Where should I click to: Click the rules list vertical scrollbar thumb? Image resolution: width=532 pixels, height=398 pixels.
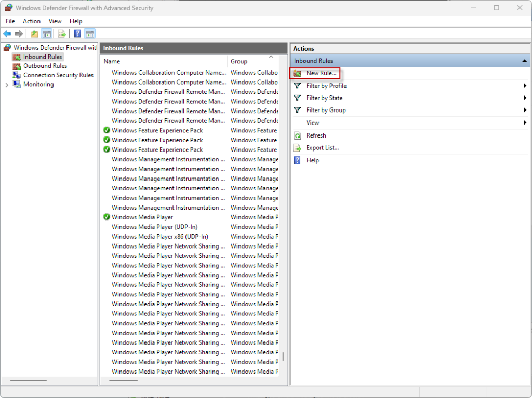click(x=283, y=356)
